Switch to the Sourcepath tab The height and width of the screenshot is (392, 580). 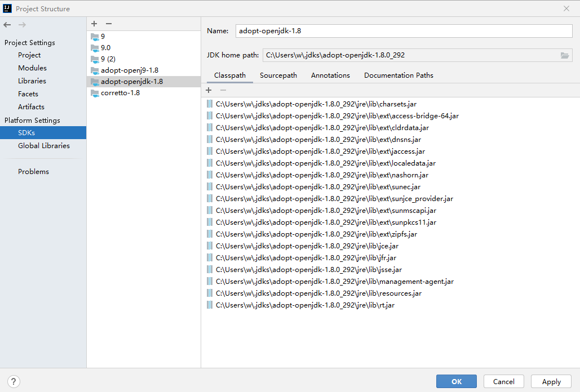coord(278,75)
